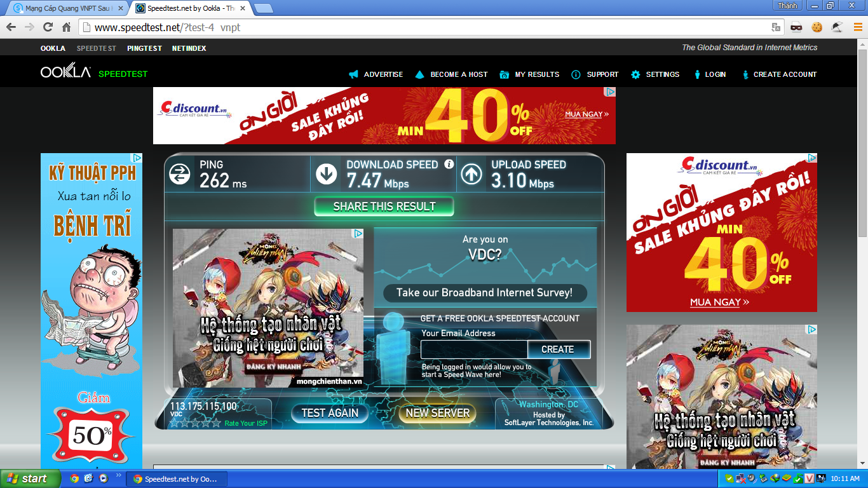Open MY RESULTS page
868x488 pixels.
pos(537,74)
